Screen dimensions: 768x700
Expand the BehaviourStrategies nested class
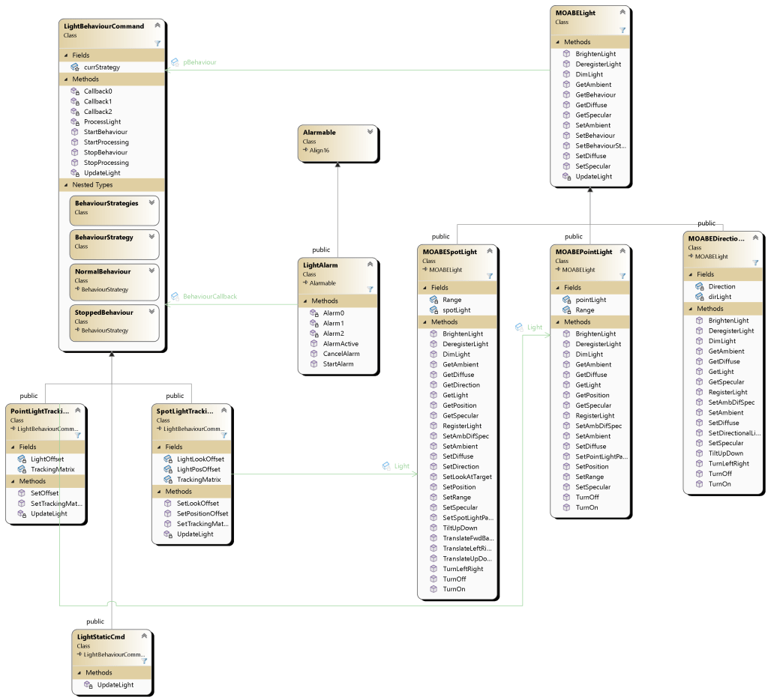pos(152,203)
